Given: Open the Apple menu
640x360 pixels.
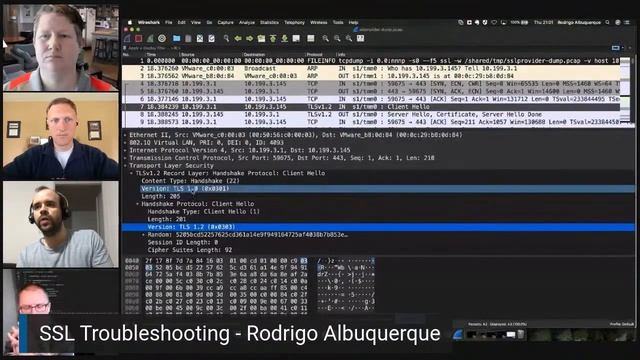Looking at the screenshot, I should coord(130,22).
